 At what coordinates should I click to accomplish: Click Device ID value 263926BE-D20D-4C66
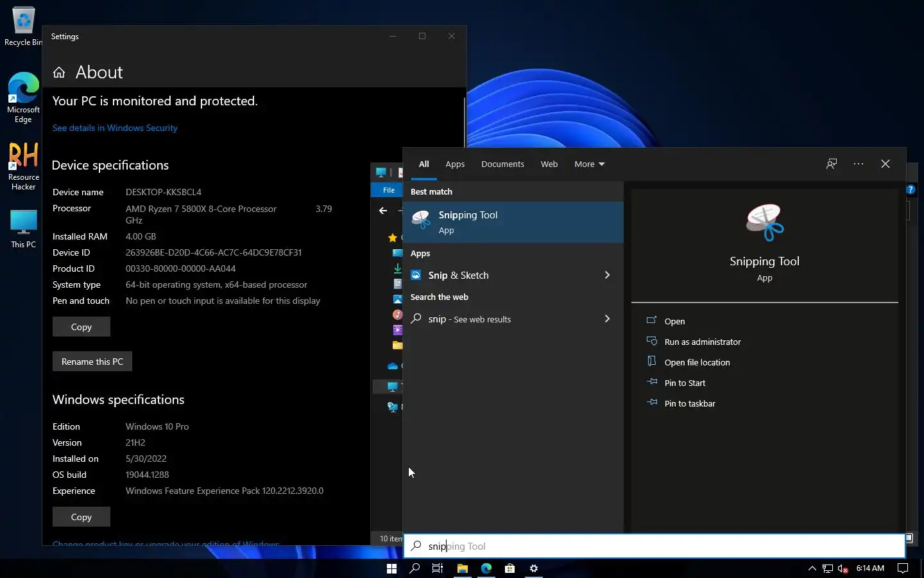pyautogui.click(x=214, y=252)
